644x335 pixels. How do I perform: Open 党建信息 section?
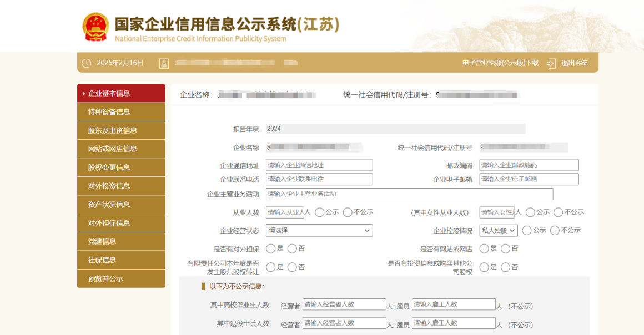pyautogui.click(x=121, y=241)
